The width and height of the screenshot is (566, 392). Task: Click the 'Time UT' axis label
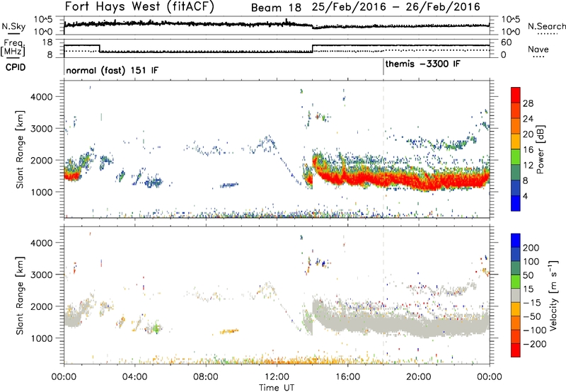click(x=277, y=388)
